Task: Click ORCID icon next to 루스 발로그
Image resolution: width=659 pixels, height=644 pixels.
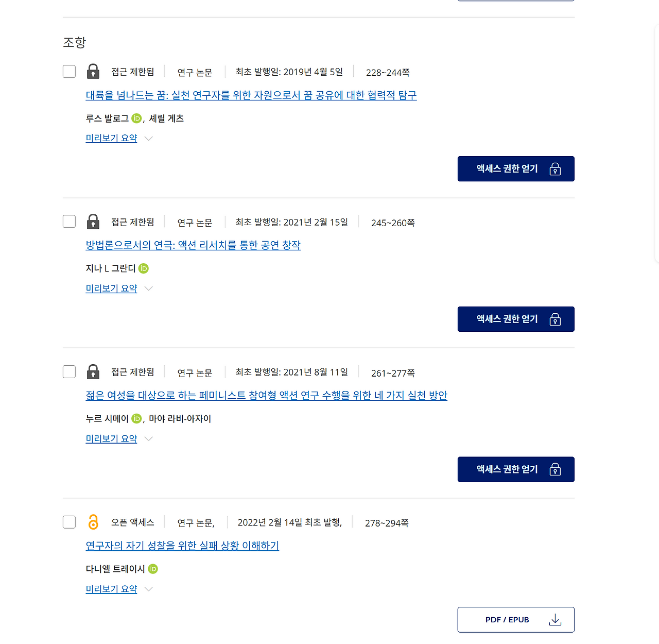Action: (136, 118)
